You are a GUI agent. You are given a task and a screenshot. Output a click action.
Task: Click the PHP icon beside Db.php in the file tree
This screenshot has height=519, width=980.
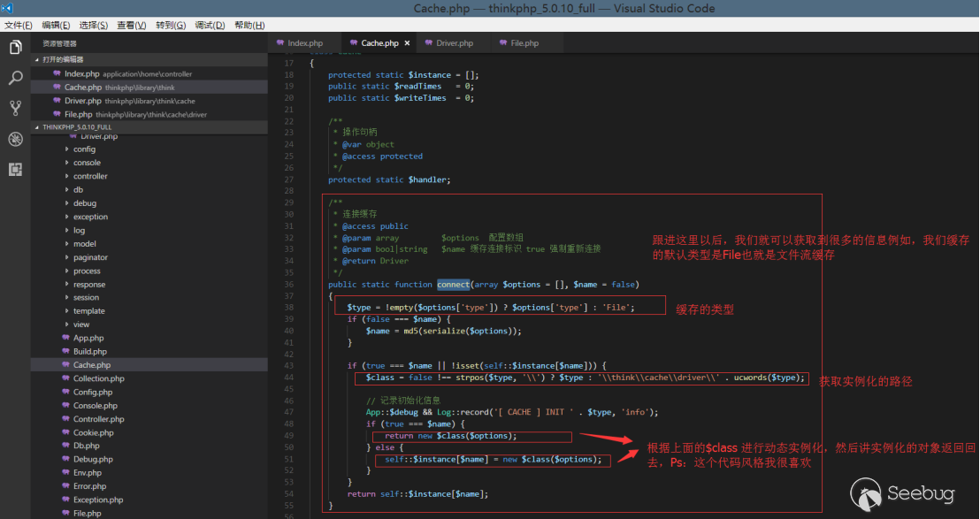coord(65,446)
